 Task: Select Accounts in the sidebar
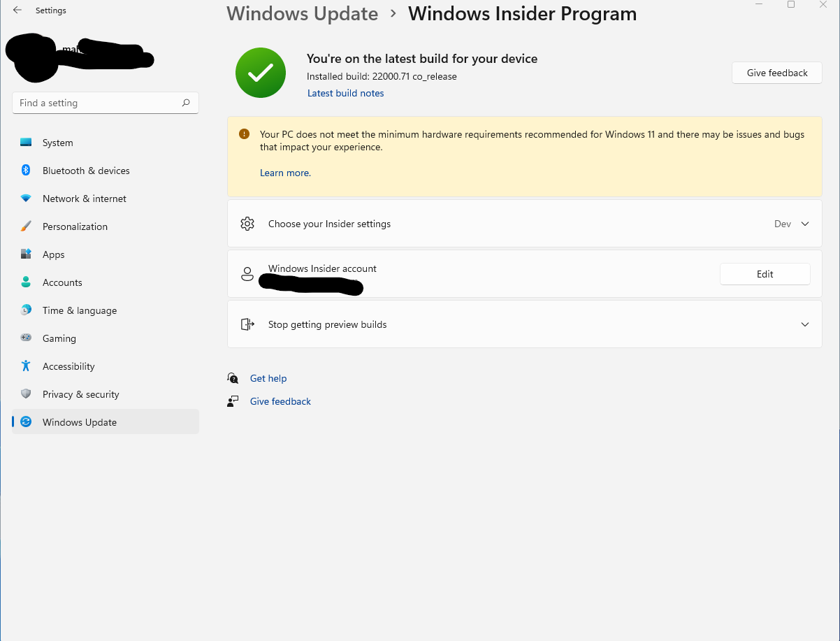tap(106, 282)
